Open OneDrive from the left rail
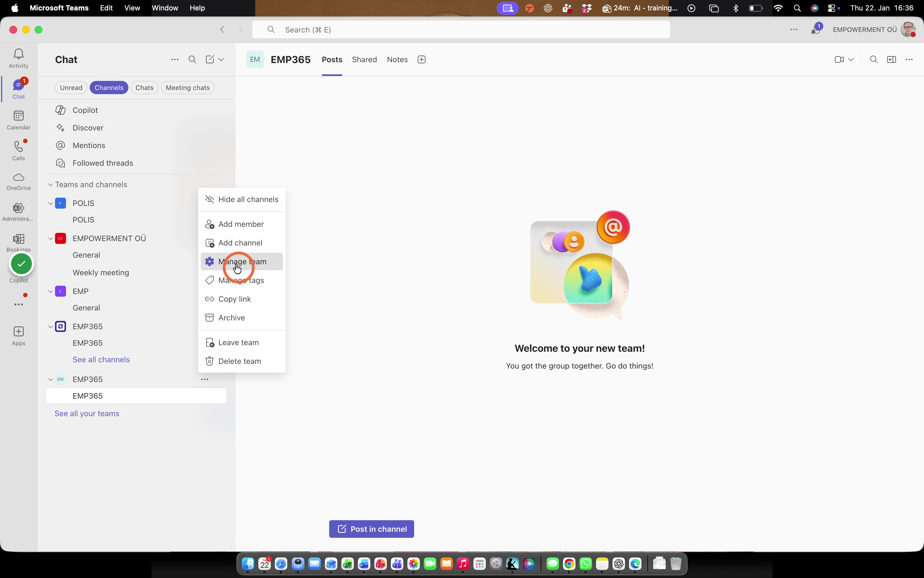Viewport: 924px width, 578px height. click(18, 182)
